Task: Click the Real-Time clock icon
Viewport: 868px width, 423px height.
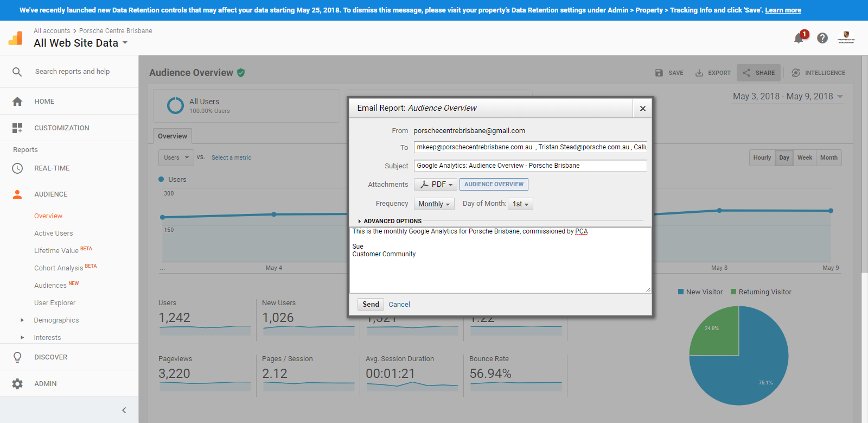Action: [17, 168]
